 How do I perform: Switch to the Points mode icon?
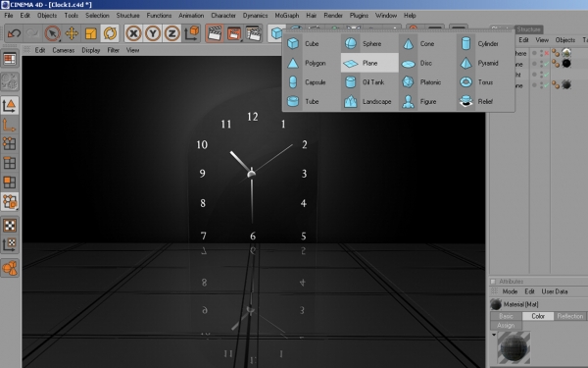(10, 143)
